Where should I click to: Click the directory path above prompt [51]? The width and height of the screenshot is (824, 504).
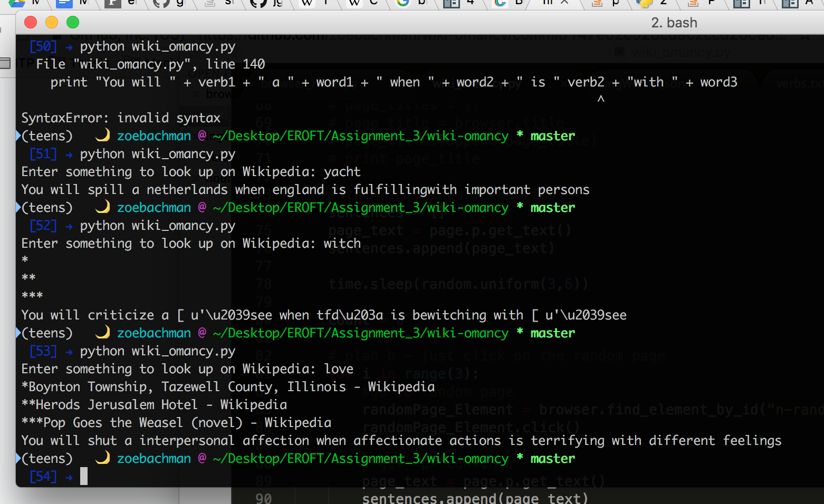tap(360, 136)
